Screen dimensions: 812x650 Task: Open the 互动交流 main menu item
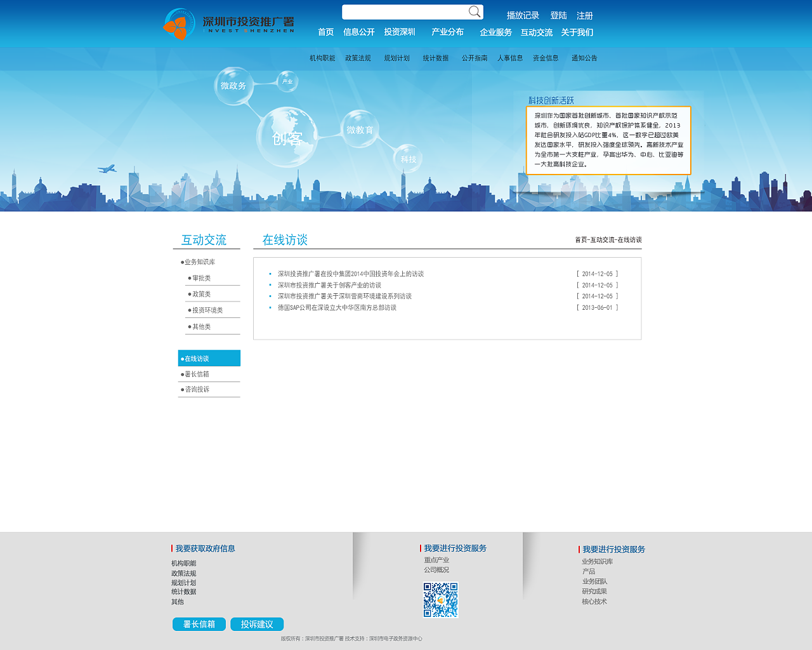536,32
